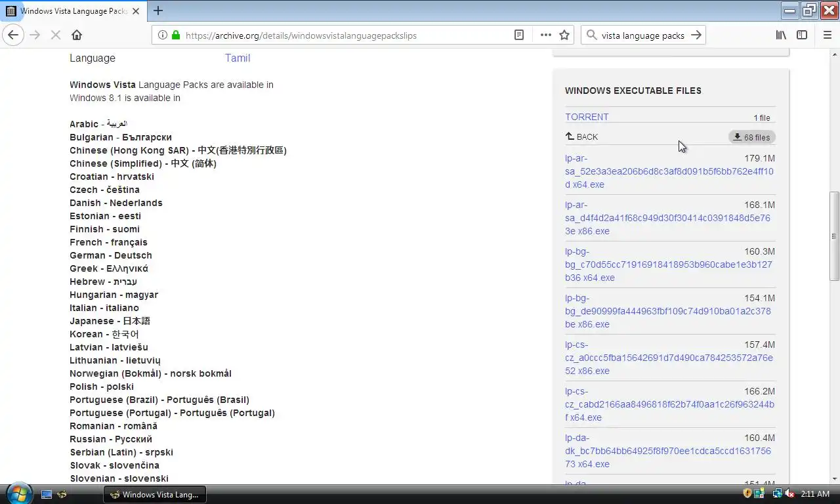Open the Firefox home page
The image size is (840, 504).
coord(77,35)
